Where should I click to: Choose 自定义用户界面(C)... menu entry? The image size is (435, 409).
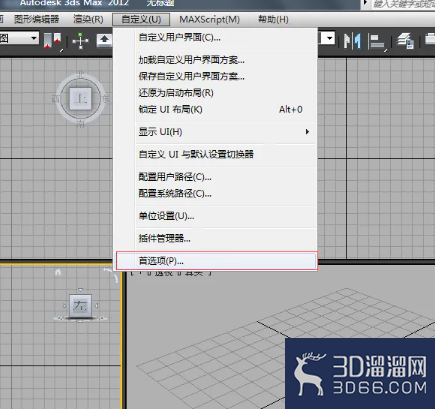coord(216,38)
